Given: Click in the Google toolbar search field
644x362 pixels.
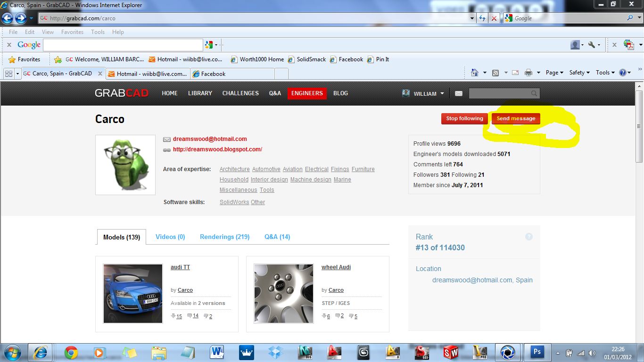Looking at the screenshot, I should 123,45.
